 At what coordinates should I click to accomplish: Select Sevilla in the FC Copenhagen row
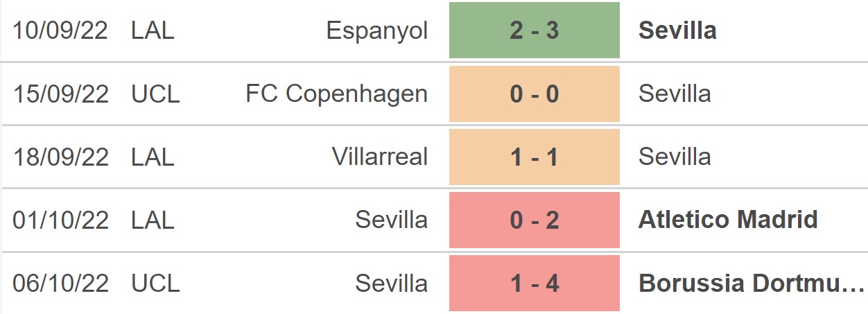(x=675, y=94)
